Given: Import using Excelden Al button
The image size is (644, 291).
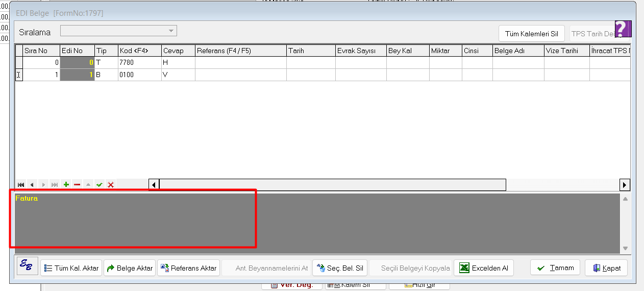Looking at the screenshot, I should pos(484,268).
